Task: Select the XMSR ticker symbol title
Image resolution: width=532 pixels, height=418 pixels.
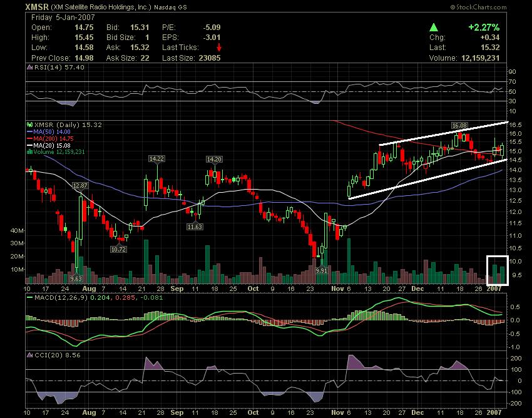Action: tap(37, 7)
